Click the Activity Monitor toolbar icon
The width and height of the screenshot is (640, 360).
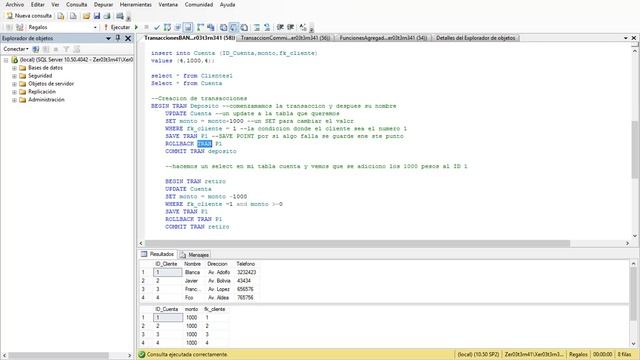tap(120, 16)
